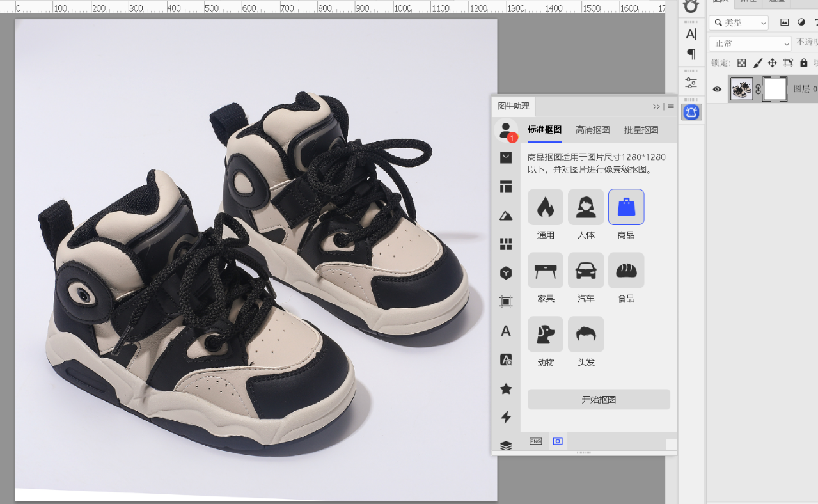Open the letter A text sidebar icon
This screenshot has width=818, height=504.
506,331
